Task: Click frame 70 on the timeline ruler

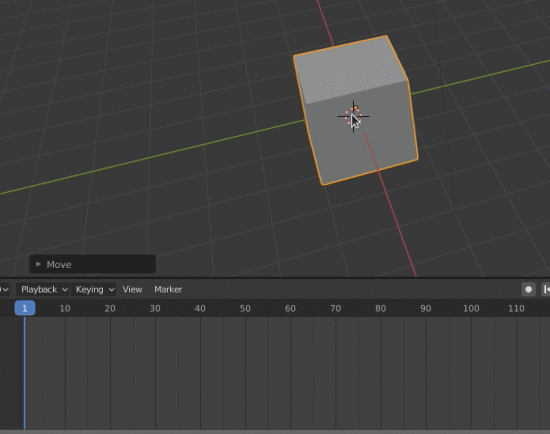Action: (x=335, y=308)
